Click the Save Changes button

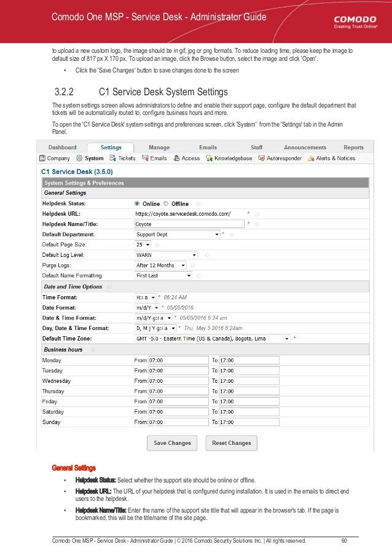click(x=172, y=443)
